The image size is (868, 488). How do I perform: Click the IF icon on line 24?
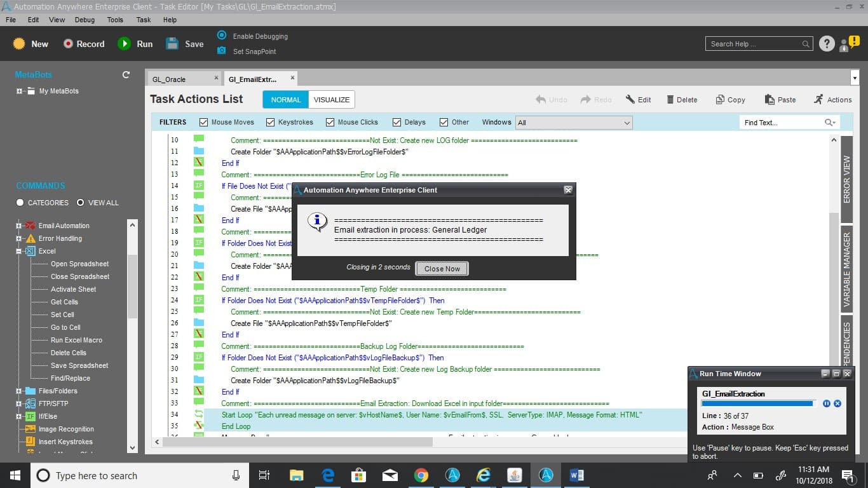(x=199, y=300)
